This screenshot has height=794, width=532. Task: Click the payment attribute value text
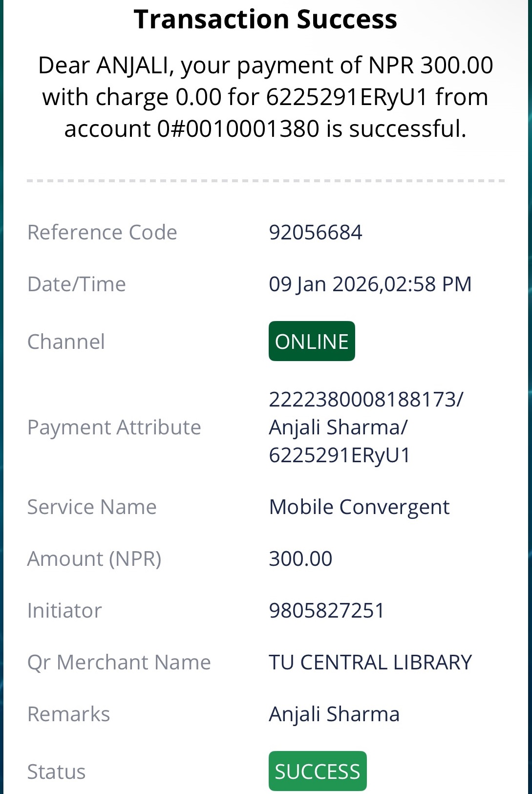coord(365,427)
